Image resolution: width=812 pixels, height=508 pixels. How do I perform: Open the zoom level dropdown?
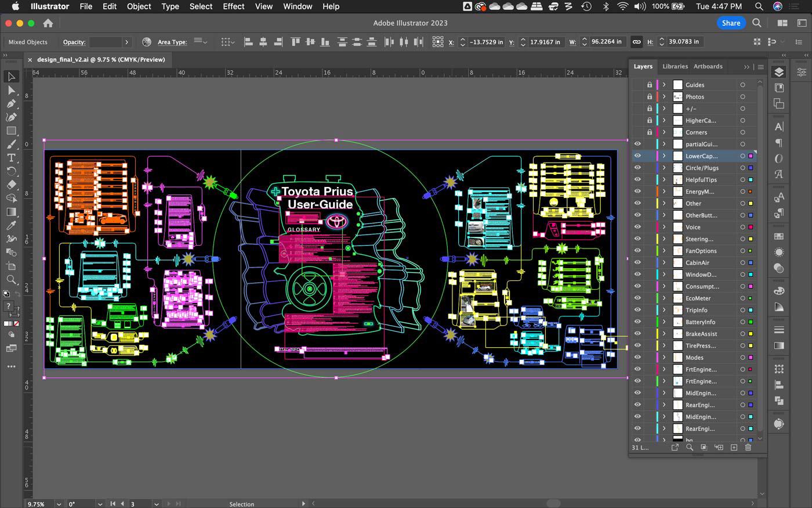click(59, 504)
